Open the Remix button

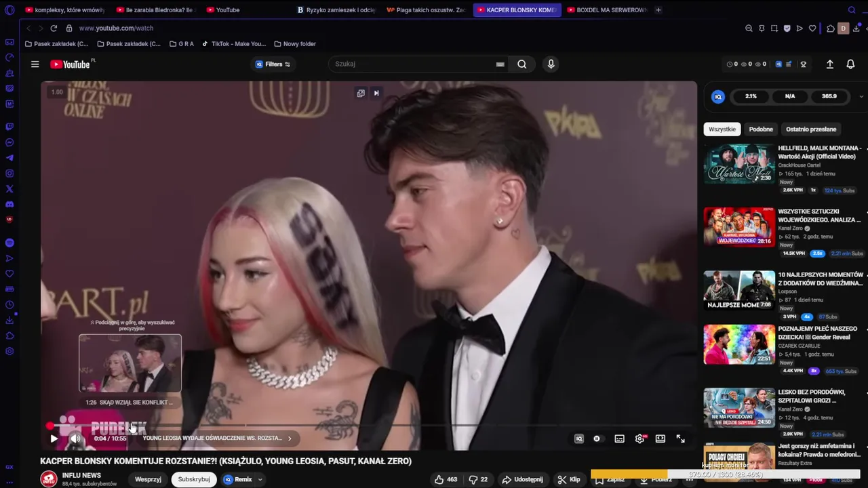click(x=238, y=479)
